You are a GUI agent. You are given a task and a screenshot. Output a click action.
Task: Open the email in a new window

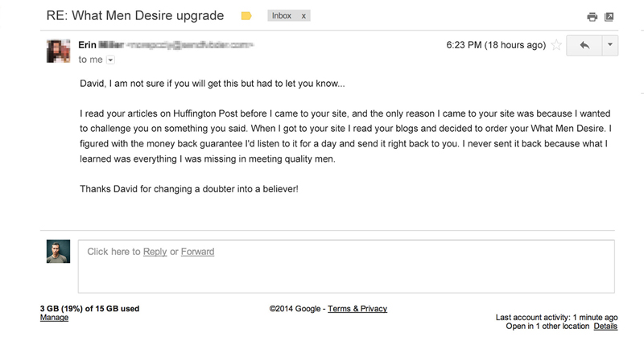609,17
